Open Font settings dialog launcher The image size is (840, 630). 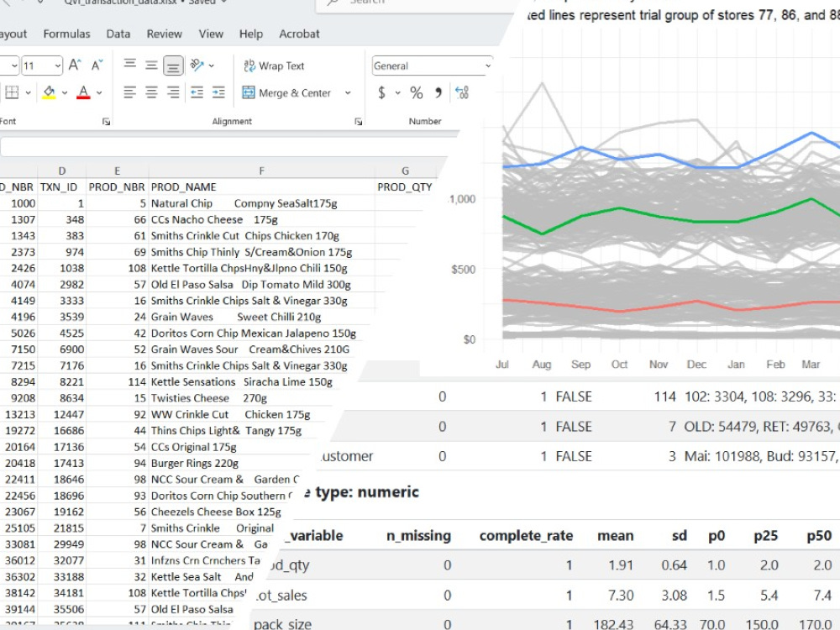pos(106,122)
